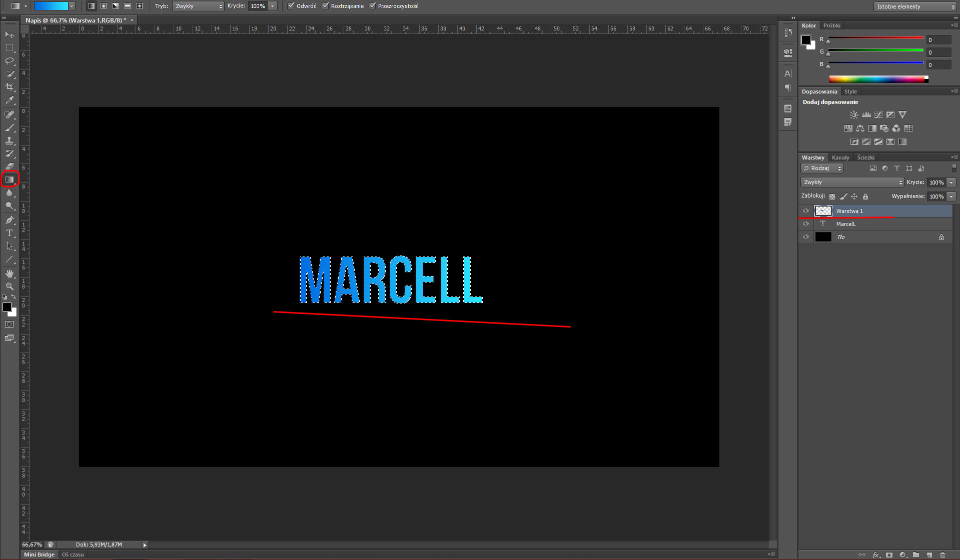
Task: Switch to the Ścieżki tab
Action: [x=865, y=157]
